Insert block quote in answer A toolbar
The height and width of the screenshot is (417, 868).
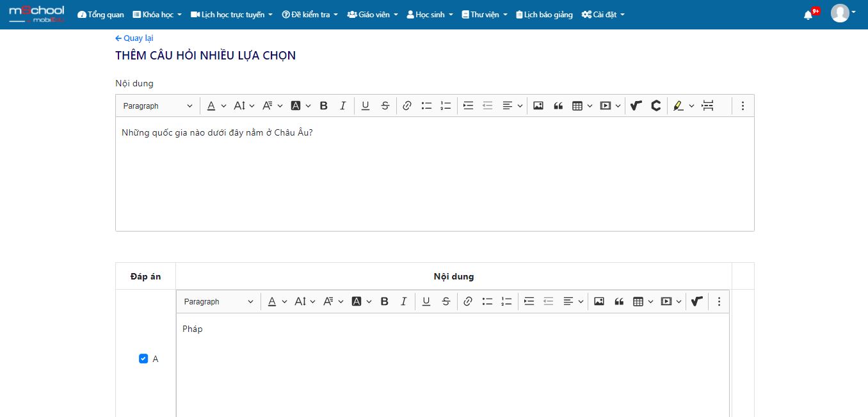[619, 302]
